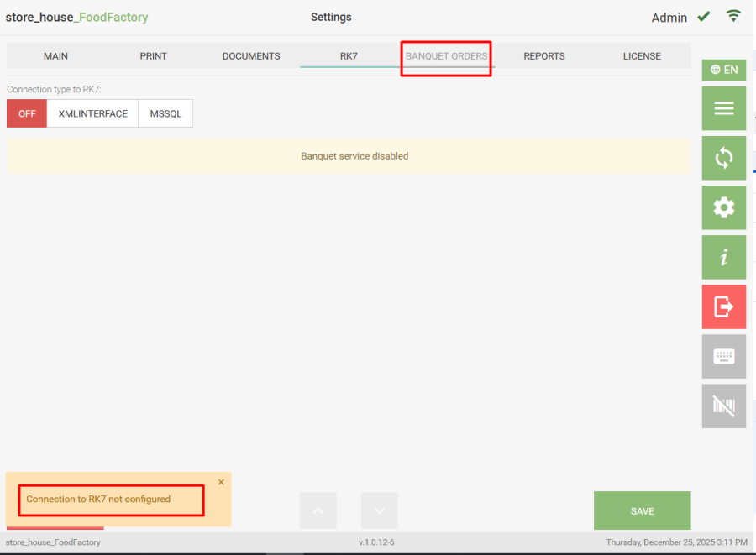Go to the REPORTS tab

543,56
